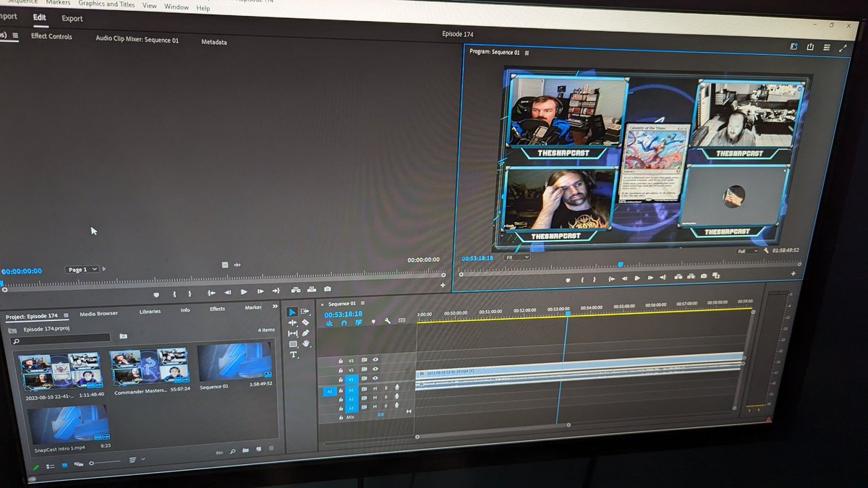Screen dimensions: 868x488
Task: Add marker in Program monitor
Action: pyautogui.click(x=568, y=280)
